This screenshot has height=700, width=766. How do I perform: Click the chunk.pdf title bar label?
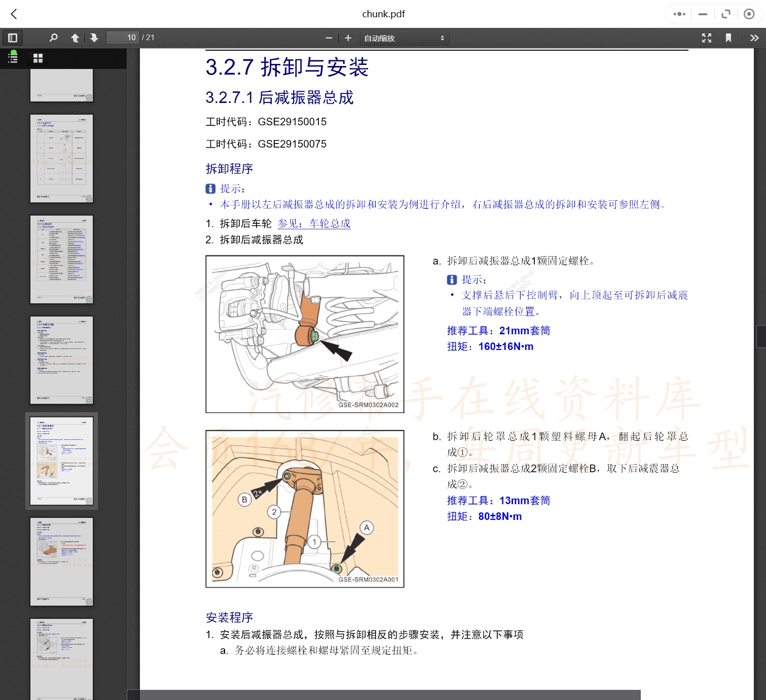point(383,14)
